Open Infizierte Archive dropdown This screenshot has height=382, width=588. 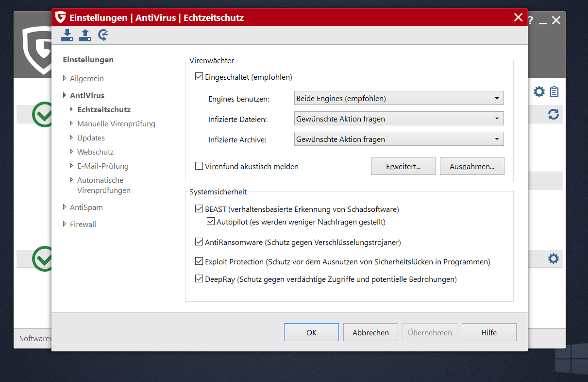(399, 139)
